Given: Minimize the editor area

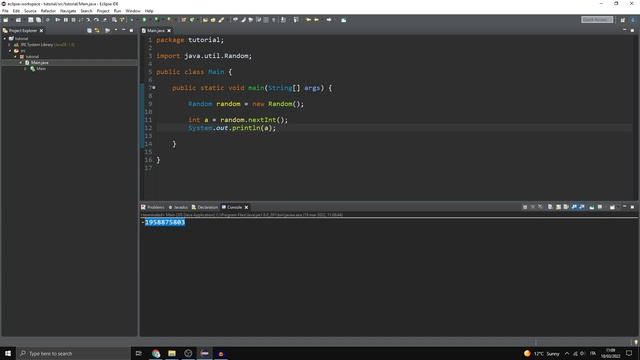Looking at the screenshot, I should 624,30.
